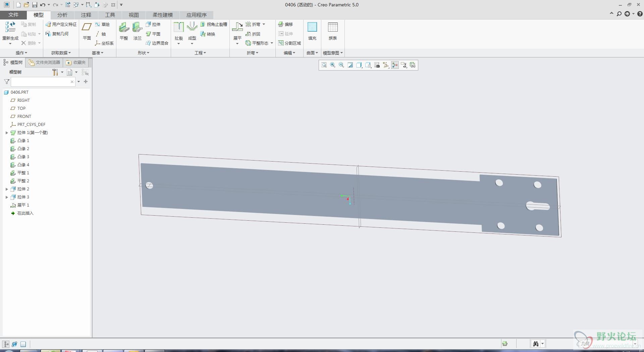The width and height of the screenshot is (644, 352).
Task: Open the 文件 menu
Action: pos(13,15)
